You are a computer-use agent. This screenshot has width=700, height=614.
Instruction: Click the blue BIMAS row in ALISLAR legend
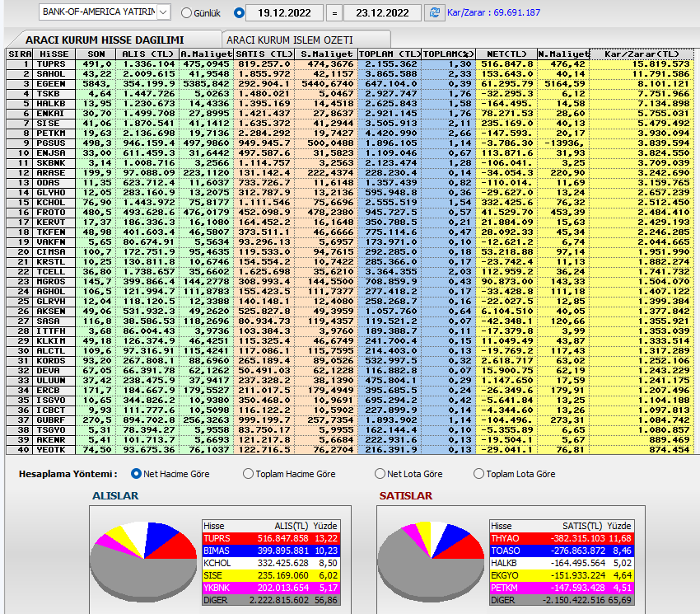(x=271, y=551)
